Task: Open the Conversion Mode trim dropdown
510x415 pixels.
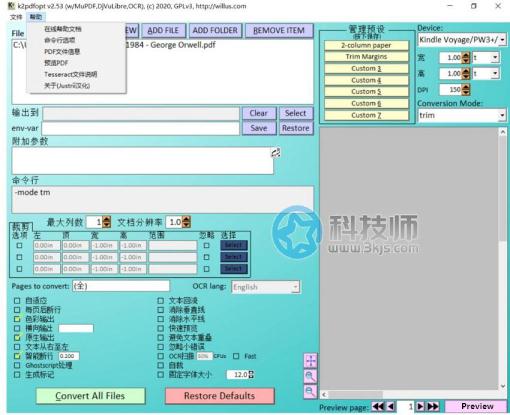Action: pos(462,115)
